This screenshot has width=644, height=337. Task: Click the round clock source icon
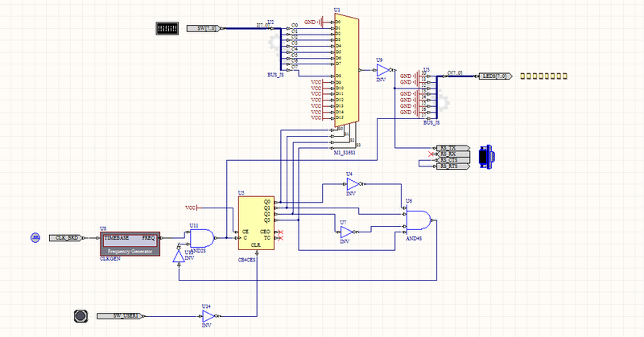(x=35, y=238)
